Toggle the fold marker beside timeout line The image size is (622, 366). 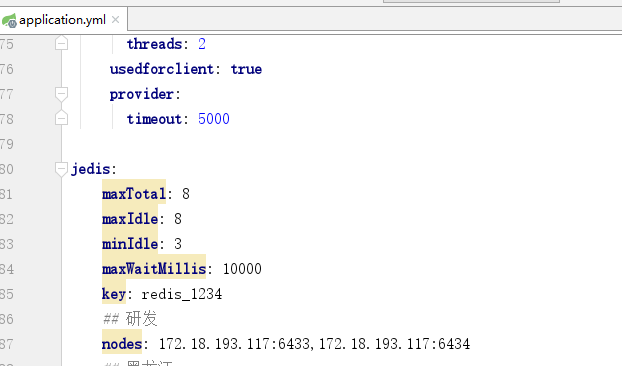click(61, 119)
